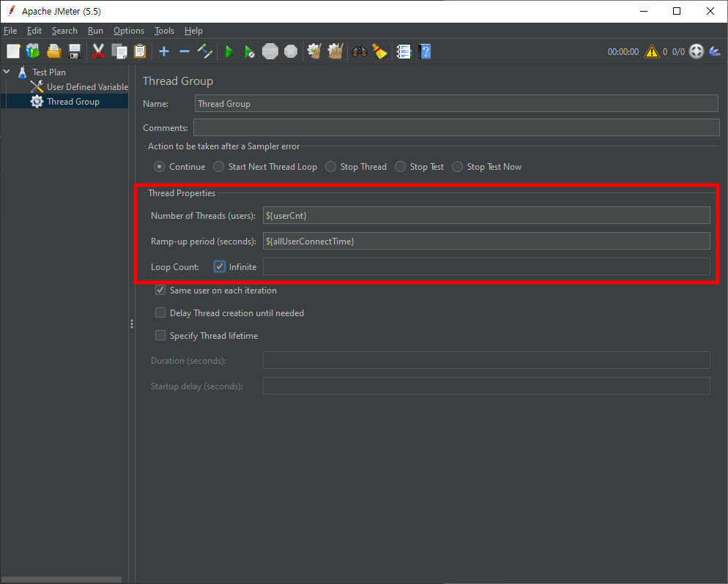Open the File menu
Screen dimensions: 728x584
[10, 31]
